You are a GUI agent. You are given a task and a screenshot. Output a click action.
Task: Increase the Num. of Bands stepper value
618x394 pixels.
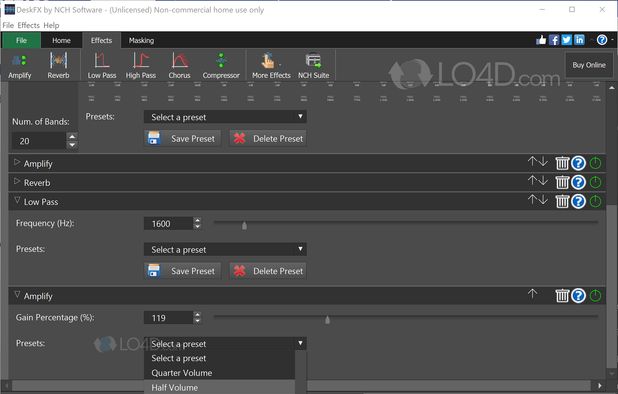(72, 137)
